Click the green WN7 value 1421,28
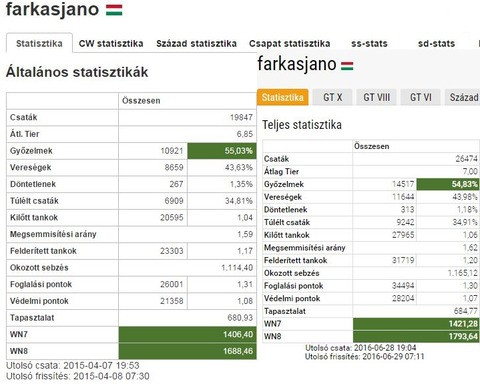Screen dimensions: 480x384 click(416, 324)
